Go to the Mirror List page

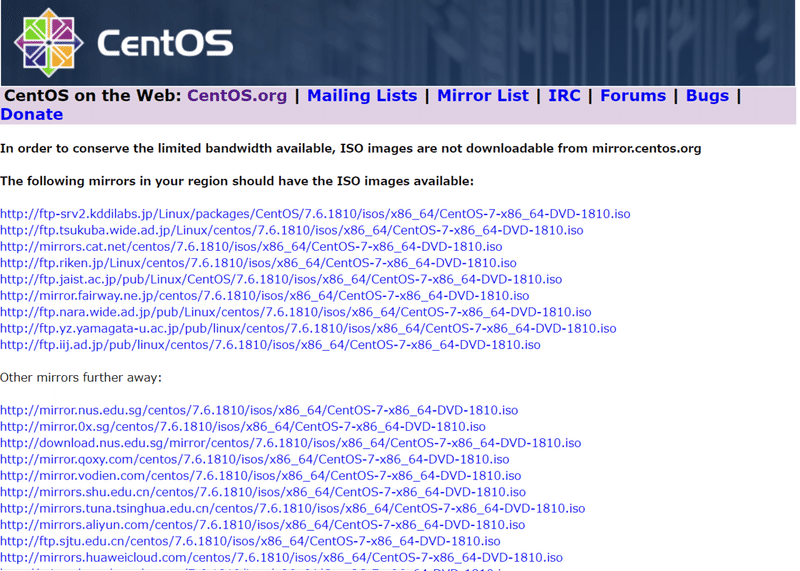[x=483, y=96]
